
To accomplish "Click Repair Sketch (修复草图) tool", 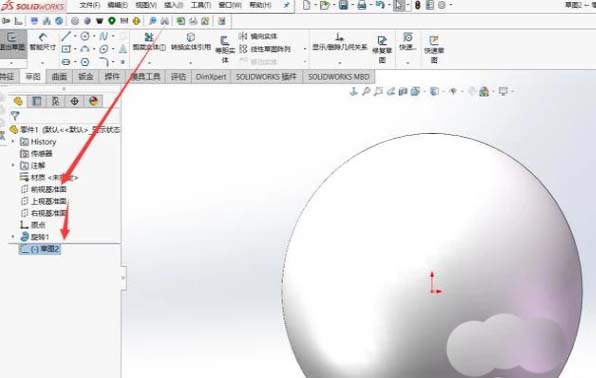I will (x=382, y=49).
